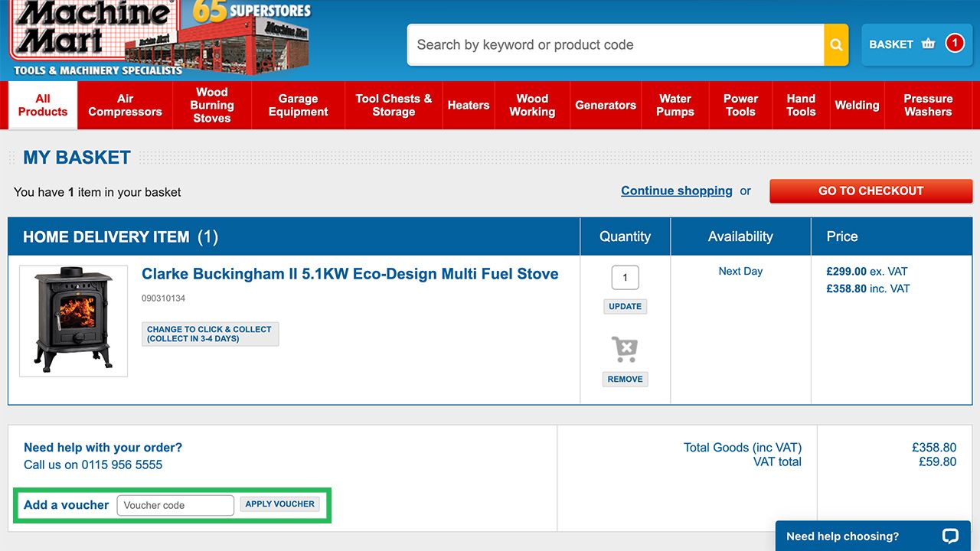Click the Continue shopping link
The height and width of the screenshot is (551, 980).
677,191
